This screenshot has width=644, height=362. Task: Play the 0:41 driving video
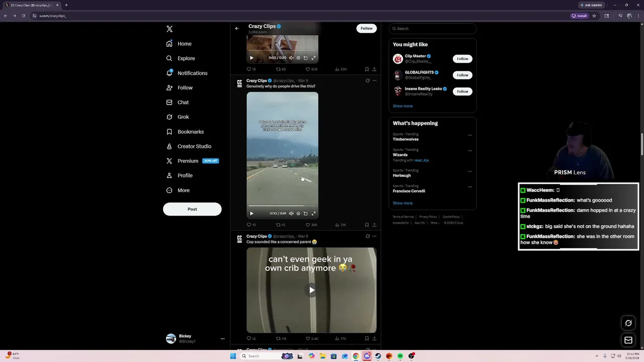tap(252, 213)
